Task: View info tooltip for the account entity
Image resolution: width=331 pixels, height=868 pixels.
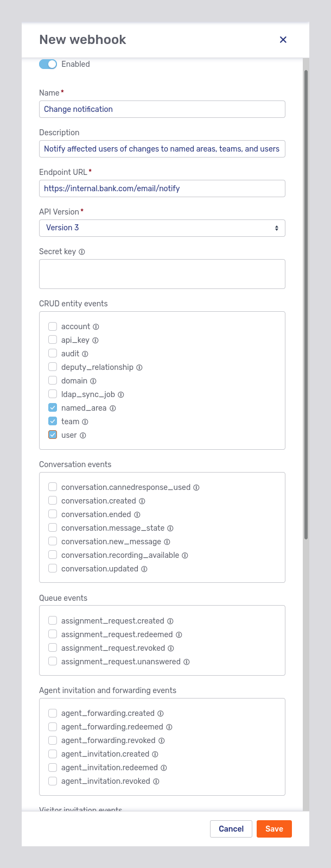Action: (x=97, y=326)
